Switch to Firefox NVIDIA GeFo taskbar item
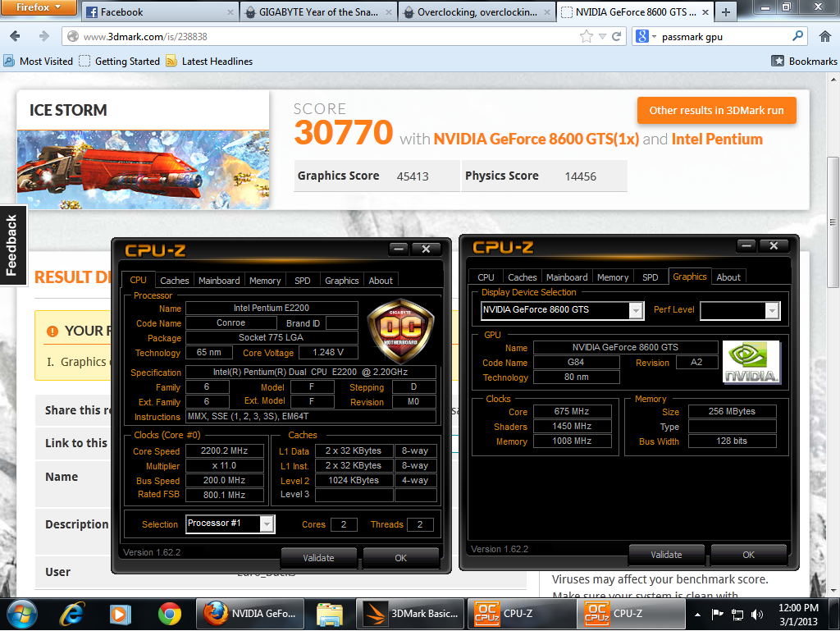Image resolution: width=840 pixels, height=631 pixels. coord(251,614)
